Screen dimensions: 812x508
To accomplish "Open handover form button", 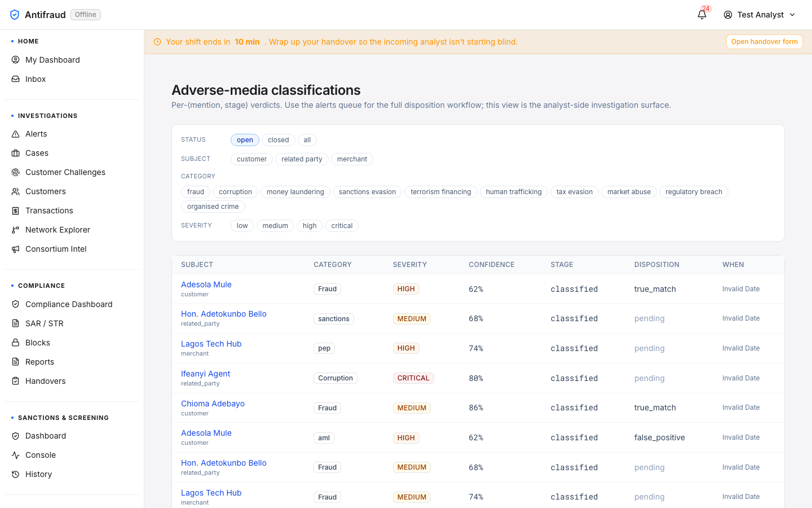I will pyautogui.click(x=764, y=42).
